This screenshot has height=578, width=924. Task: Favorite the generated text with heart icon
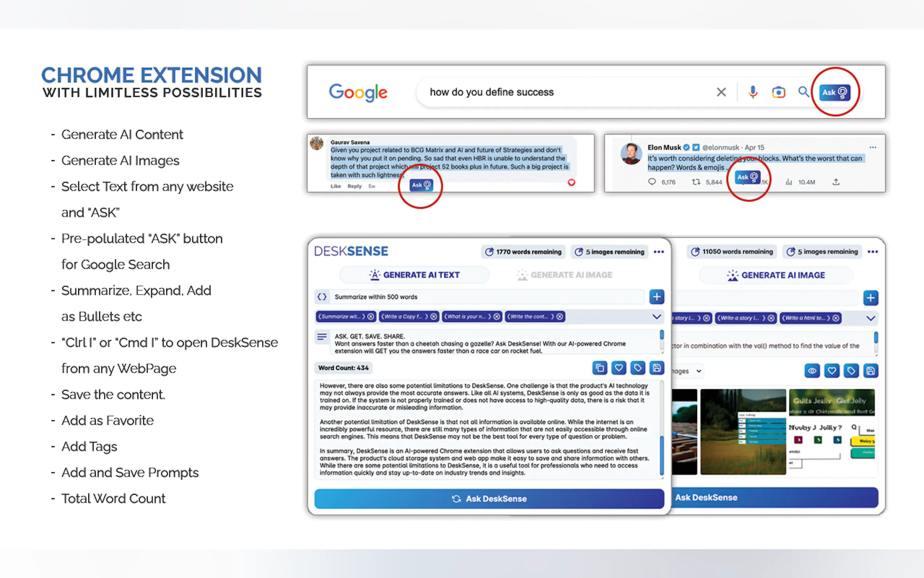tap(618, 368)
